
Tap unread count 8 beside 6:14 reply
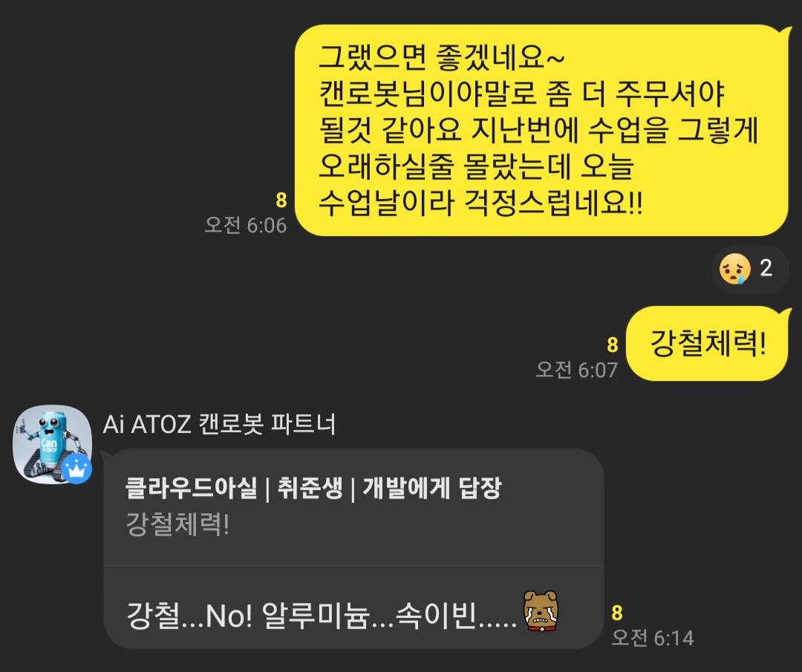coord(617,613)
